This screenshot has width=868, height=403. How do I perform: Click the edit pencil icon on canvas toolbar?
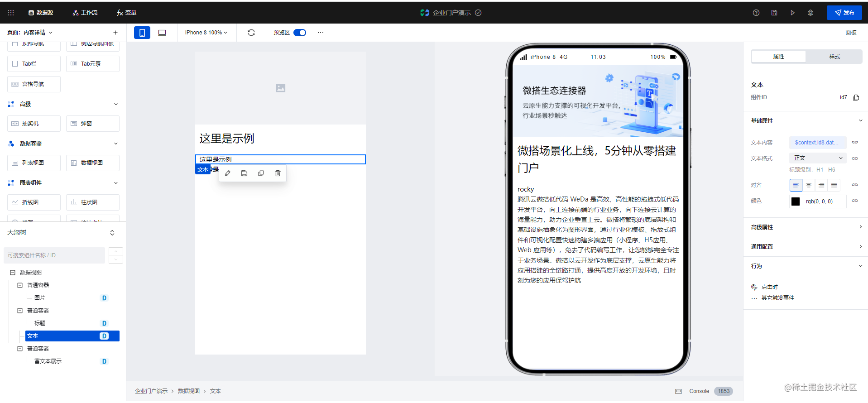pos(228,173)
